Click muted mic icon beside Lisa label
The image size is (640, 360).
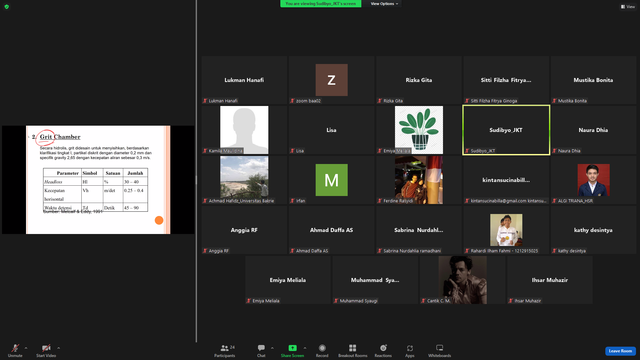[293, 151]
